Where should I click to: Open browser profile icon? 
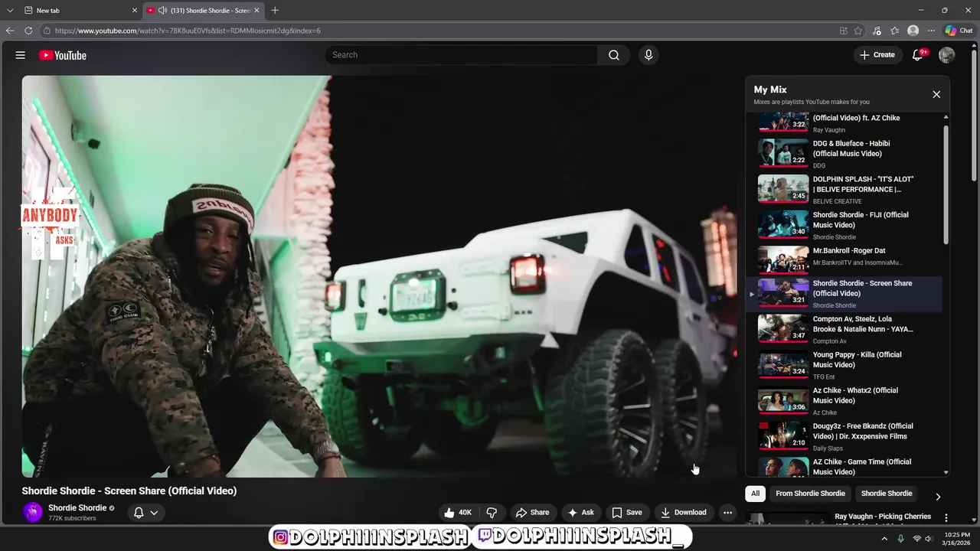(913, 31)
